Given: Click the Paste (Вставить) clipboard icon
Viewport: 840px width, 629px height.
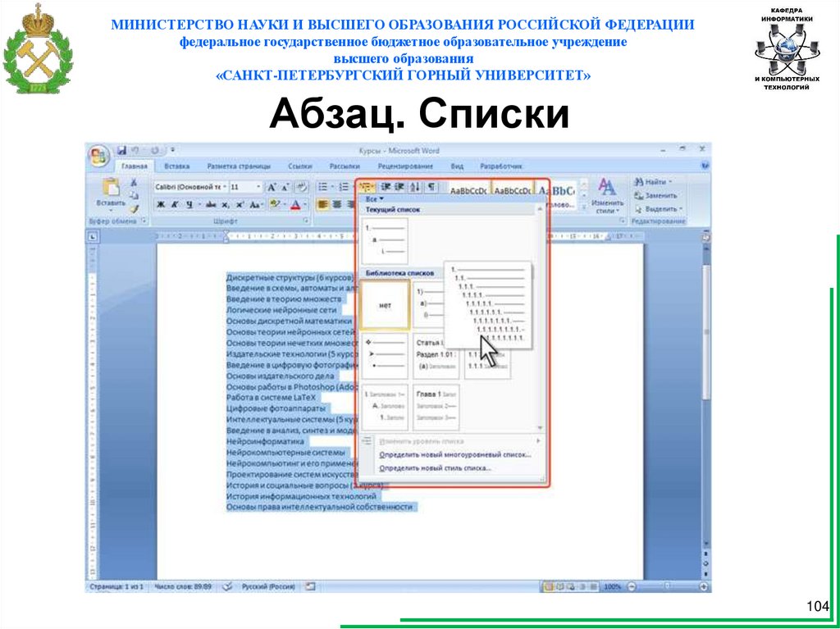Looking at the screenshot, I should tap(111, 187).
